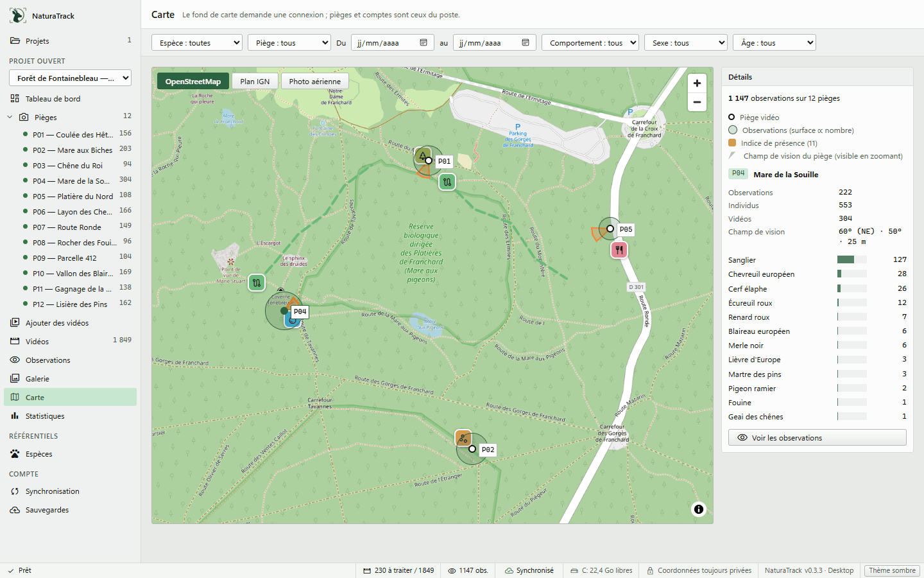
Task: Select the P01 trap marker on map
Action: point(429,161)
